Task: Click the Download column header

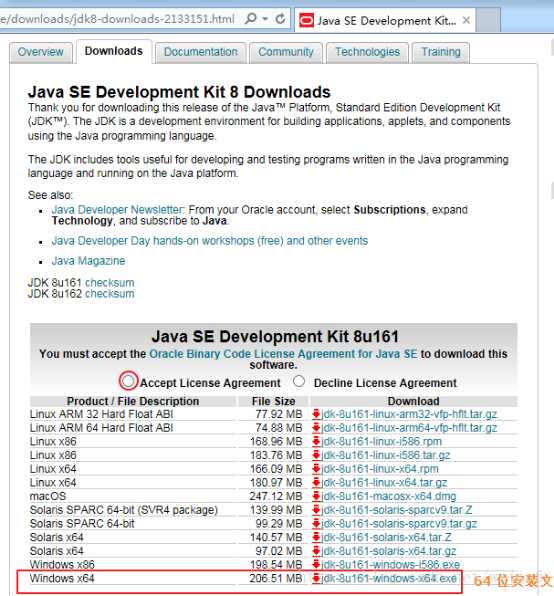Action: (413, 401)
